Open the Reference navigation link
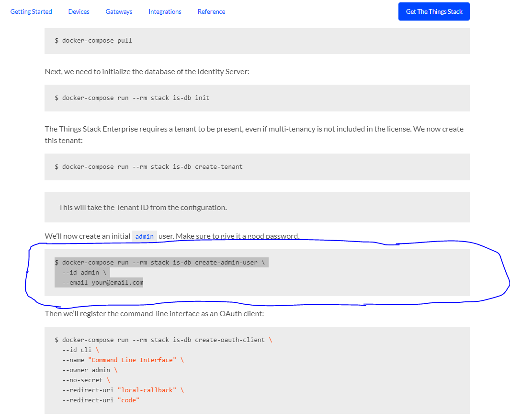Screen dimensions: 510x420 coord(211,11)
